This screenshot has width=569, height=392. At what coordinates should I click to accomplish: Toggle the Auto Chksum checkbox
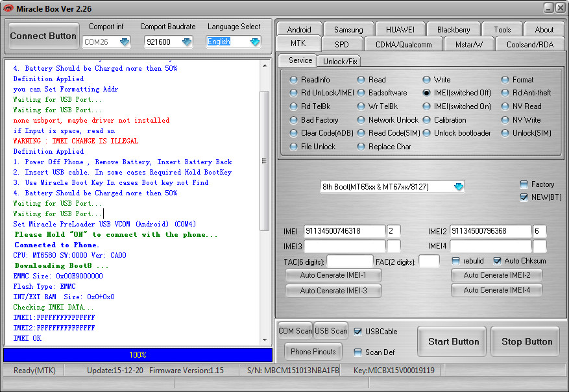(x=497, y=261)
